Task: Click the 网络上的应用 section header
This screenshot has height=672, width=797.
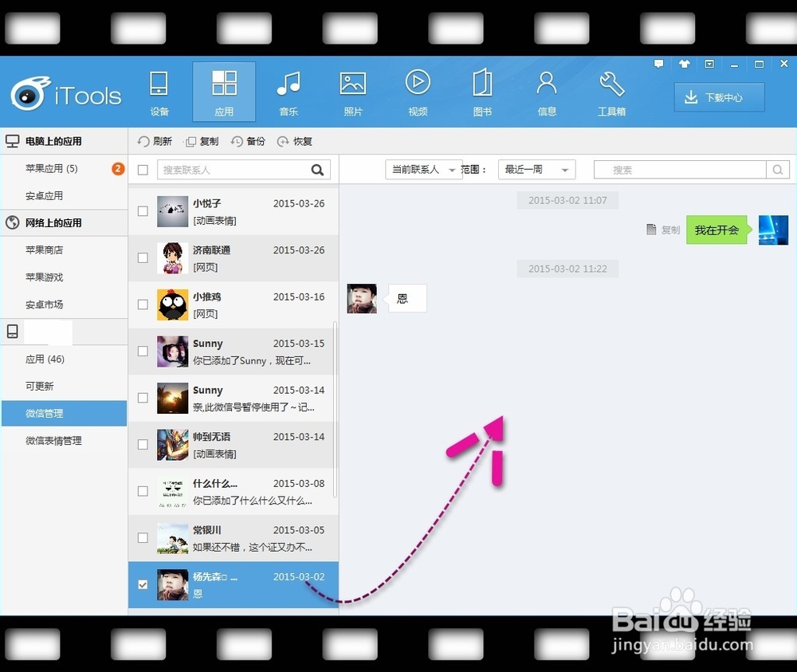Action: tap(64, 222)
